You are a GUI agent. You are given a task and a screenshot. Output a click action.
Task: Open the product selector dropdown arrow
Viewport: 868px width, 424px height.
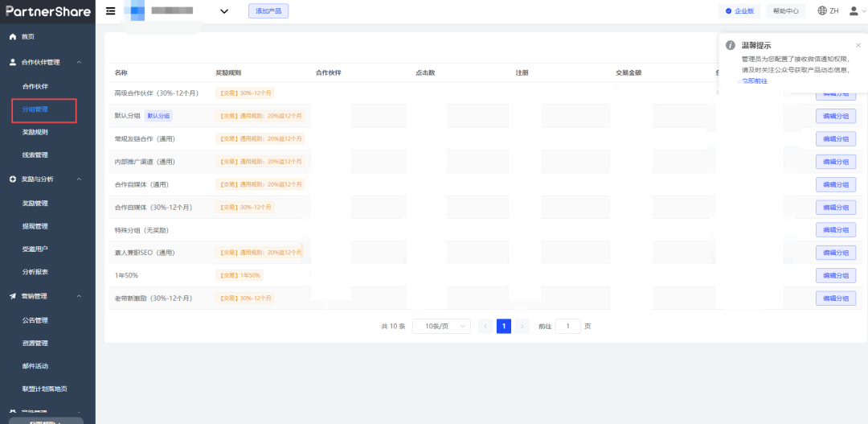coord(224,11)
